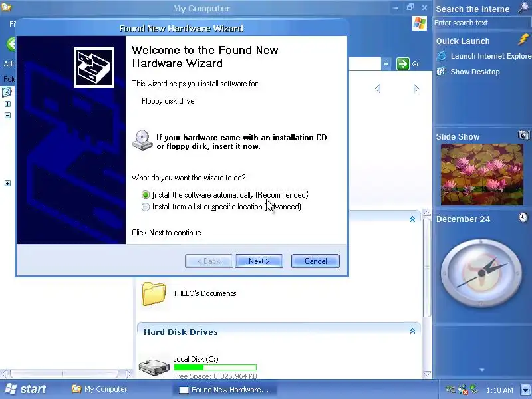
Task: Click the CD drive icon in the wizard
Action: [x=142, y=140]
